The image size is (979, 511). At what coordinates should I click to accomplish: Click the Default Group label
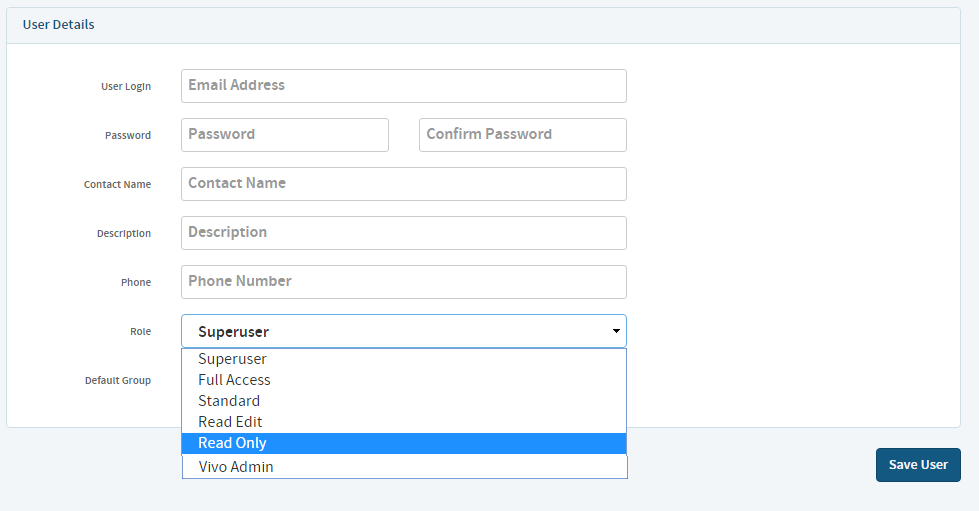pos(117,380)
